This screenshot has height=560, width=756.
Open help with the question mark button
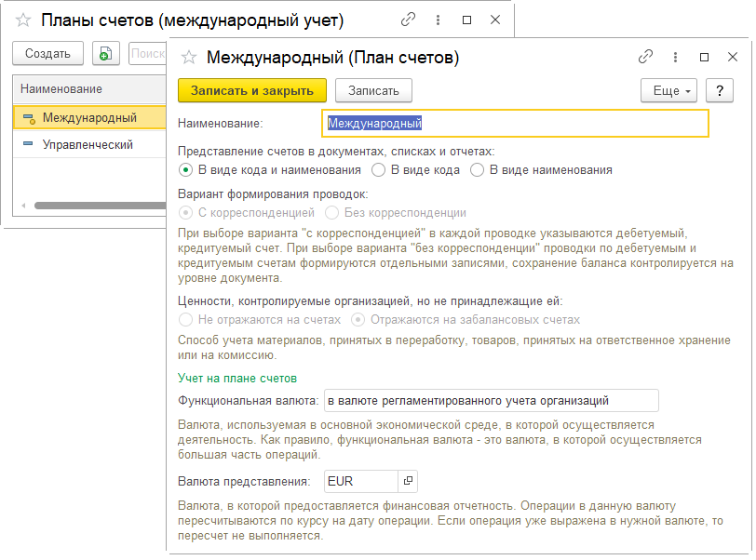(720, 90)
